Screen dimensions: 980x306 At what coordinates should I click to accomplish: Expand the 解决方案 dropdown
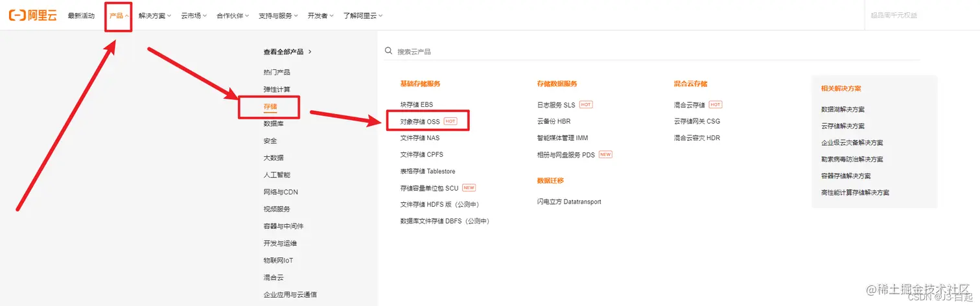[155, 16]
